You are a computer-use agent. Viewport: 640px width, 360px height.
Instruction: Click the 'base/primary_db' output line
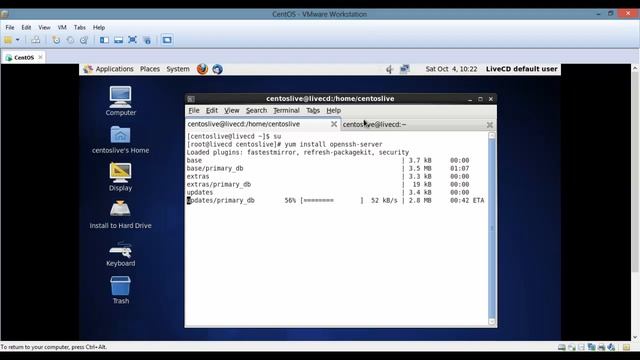[x=328, y=169]
